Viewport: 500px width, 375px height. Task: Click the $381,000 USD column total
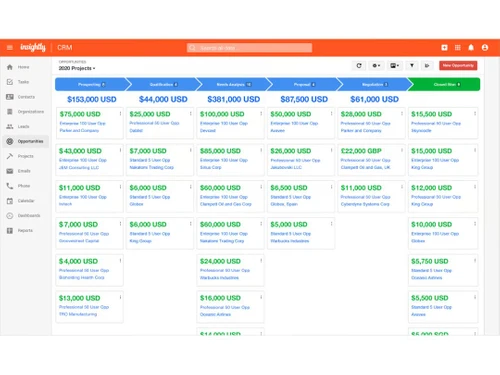pyautogui.click(x=234, y=99)
